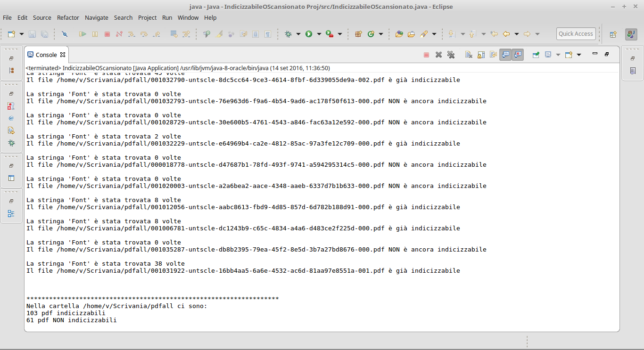Image resolution: width=644 pixels, height=350 pixels.
Task: Close the Console view tab
Action: coord(63,55)
